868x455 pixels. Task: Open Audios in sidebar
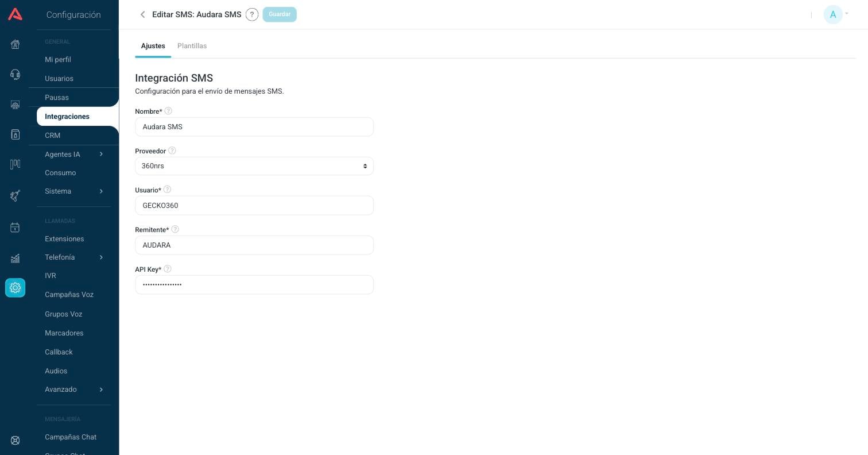click(56, 371)
